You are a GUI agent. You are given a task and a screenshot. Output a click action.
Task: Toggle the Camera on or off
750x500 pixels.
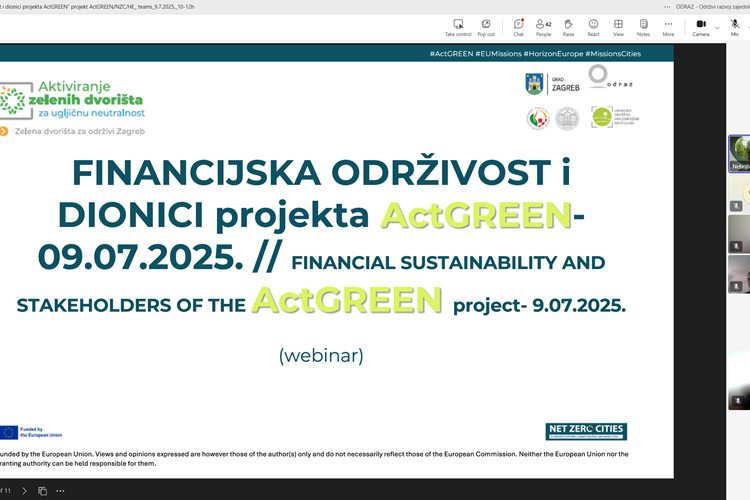coord(701,28)
